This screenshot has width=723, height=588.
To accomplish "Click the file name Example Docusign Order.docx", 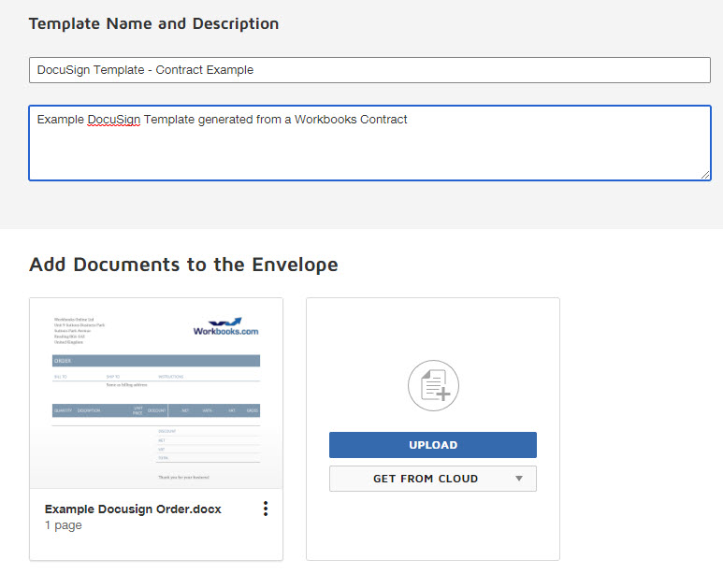I will point(133,509).
